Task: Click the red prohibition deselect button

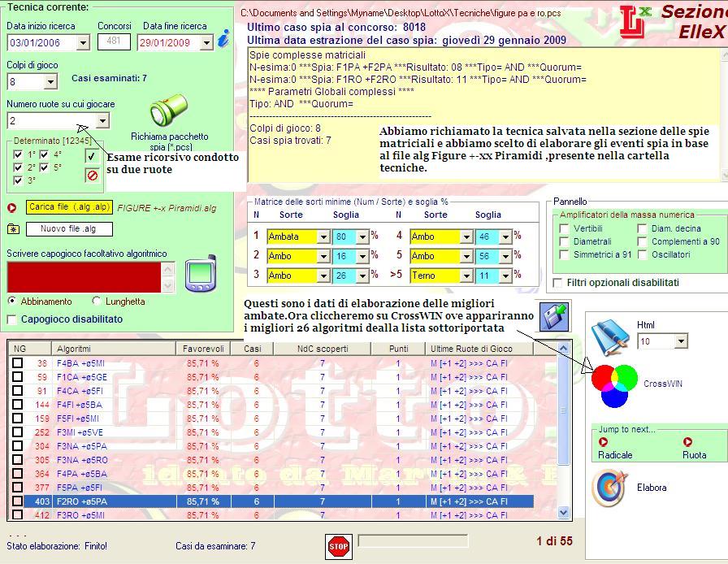Action: (93, 176)
